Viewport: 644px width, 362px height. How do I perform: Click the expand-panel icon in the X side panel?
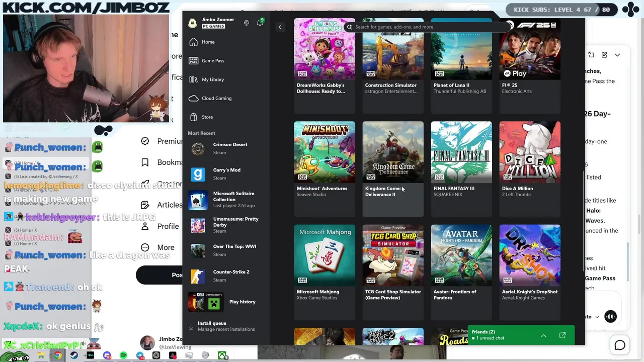point(591,55)
